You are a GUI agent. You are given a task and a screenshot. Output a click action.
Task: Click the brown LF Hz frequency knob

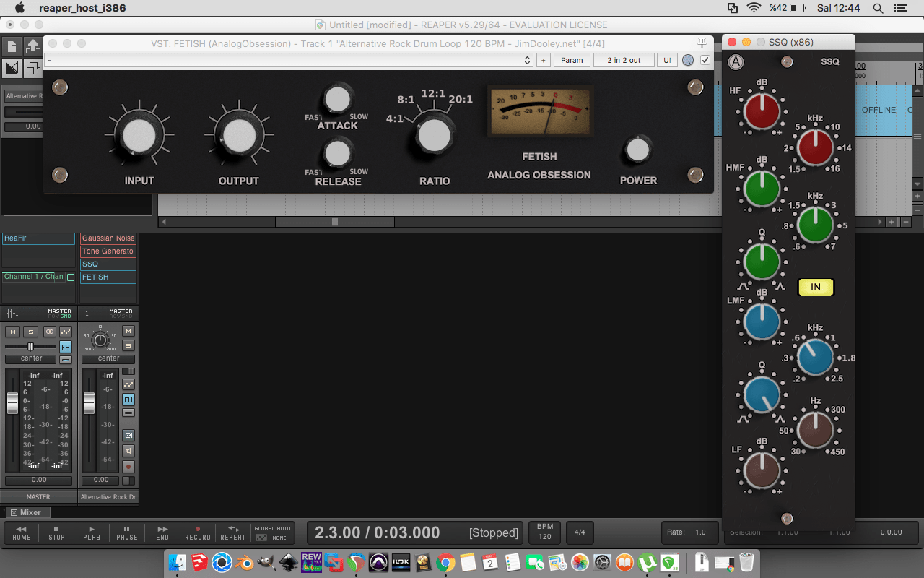coord(815,431)
